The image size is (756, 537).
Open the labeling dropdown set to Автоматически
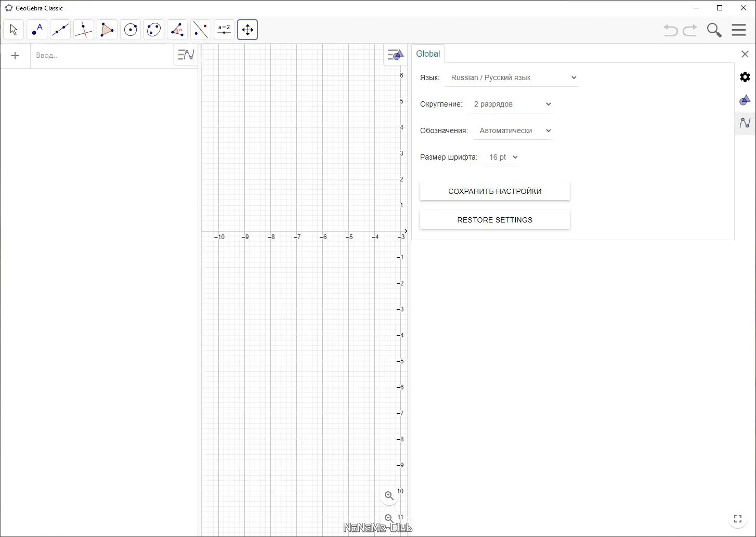point(513,130)
